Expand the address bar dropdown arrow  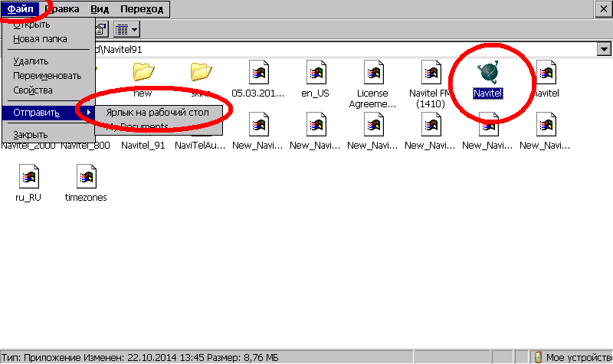tap(604, 49)
